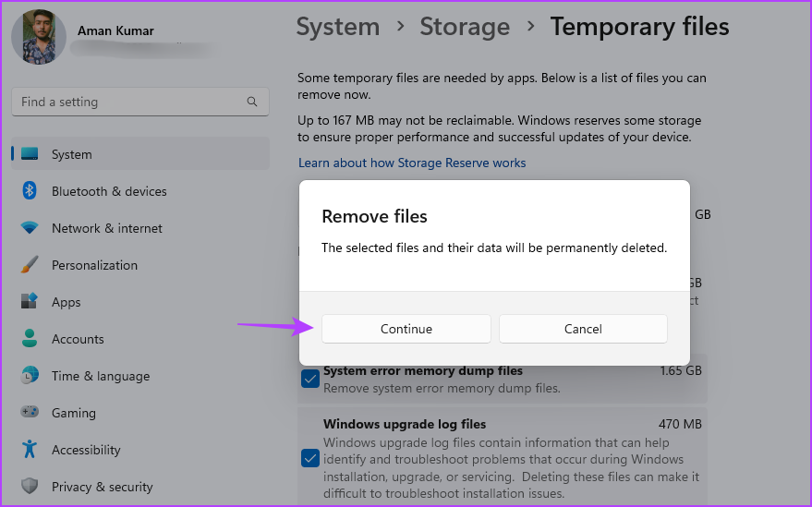Click the 470 MB size value
This screenshot has height=507, width=812.
click(x=680, y=424)
